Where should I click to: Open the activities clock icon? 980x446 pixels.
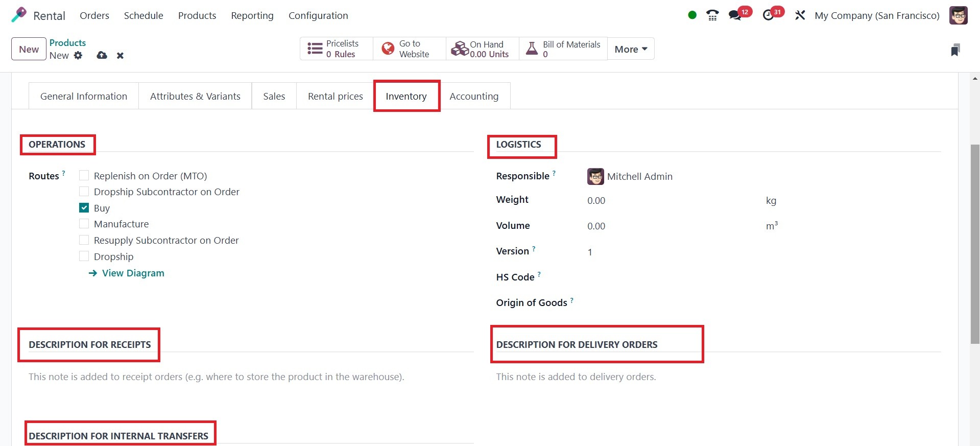tap(768, 15)
